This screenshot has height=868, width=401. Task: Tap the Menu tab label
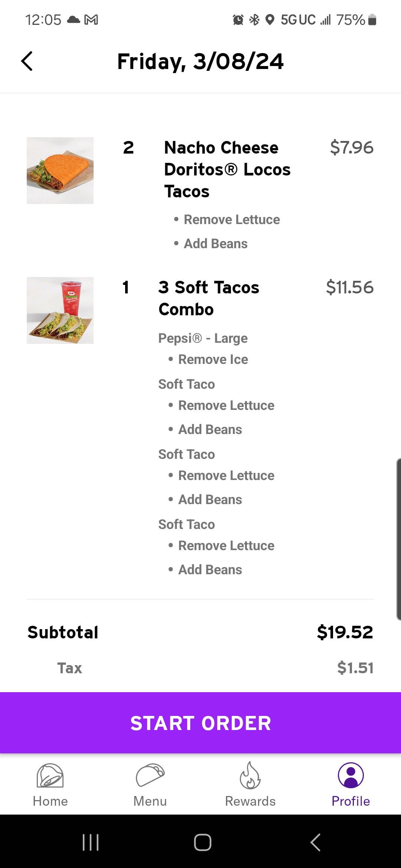point(150,801)
